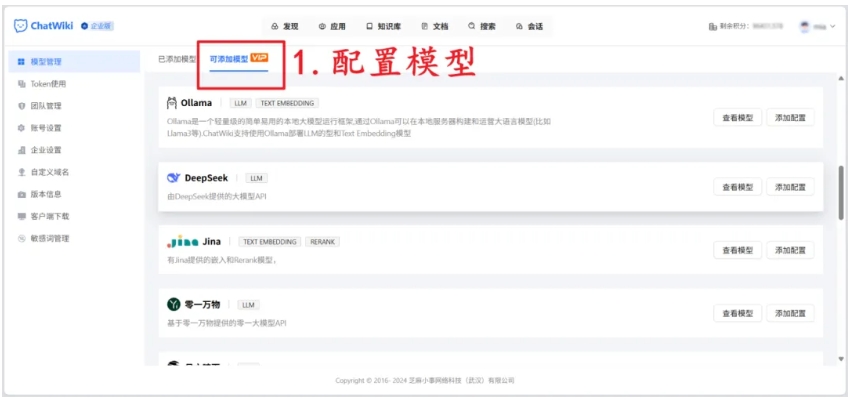Click the 零一万物 LLM tag
Viewport: 852px width, 404px height.
pos(249,305)
